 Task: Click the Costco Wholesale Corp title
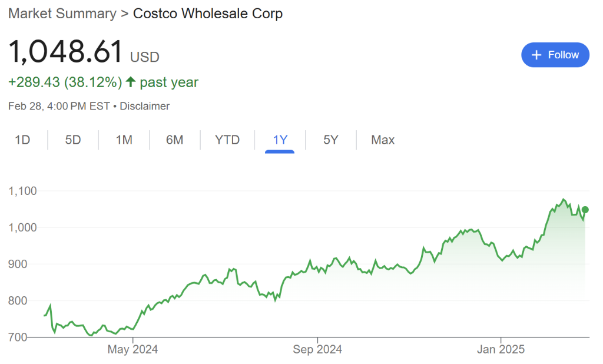point(208,14)
